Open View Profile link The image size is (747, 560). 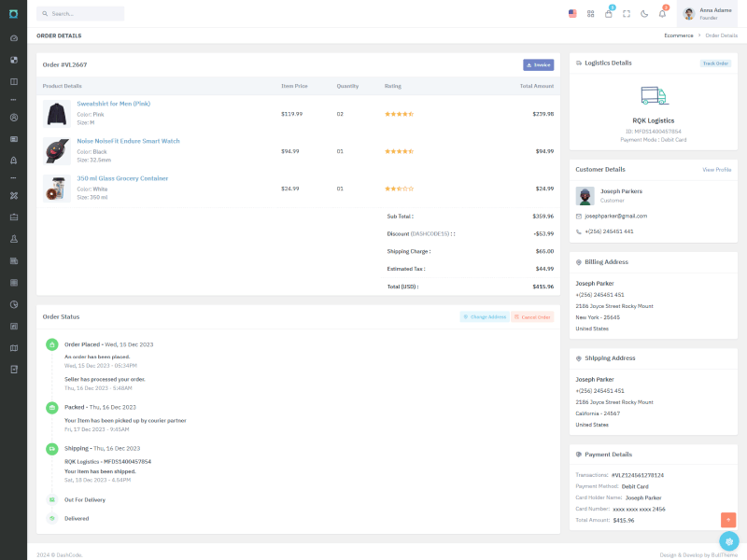[x=716, y=170]
